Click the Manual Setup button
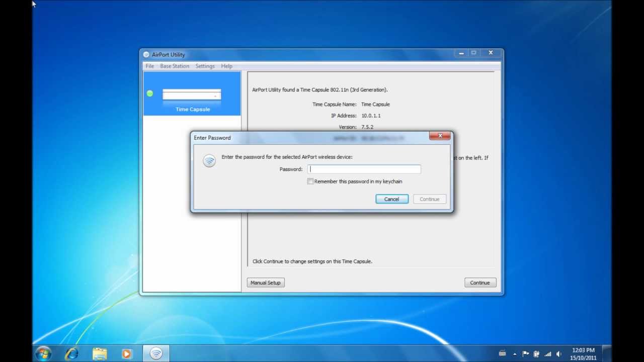The height and width of the screenshot is (362, 644). (266, 283)
